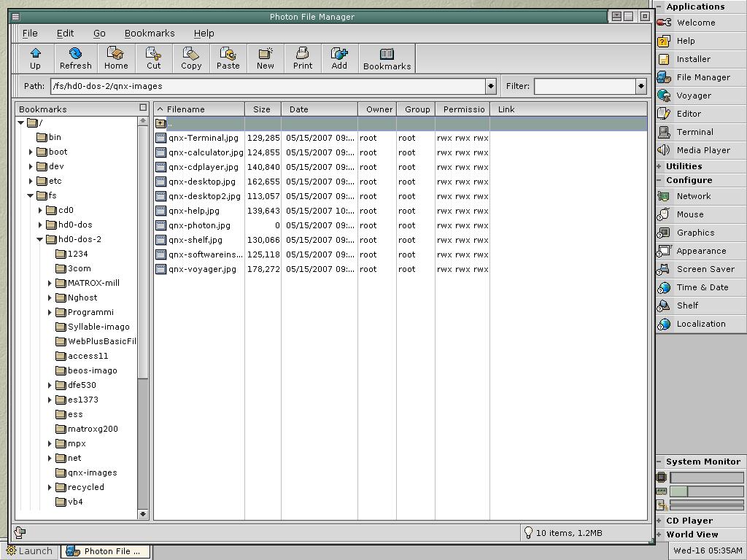Open the Path dropdown list
The height and width of the screenshot is (560, 747).
491,86
